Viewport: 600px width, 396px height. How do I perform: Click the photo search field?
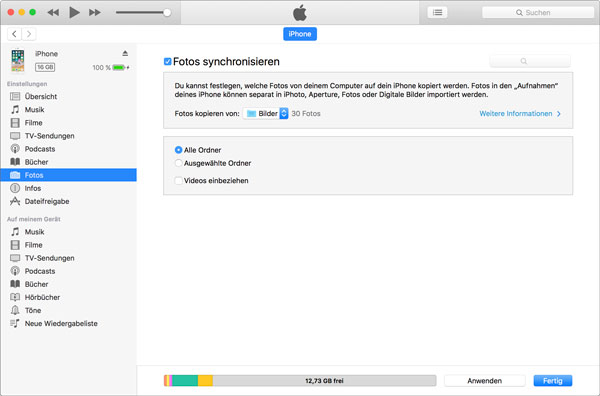click(530, 61)
